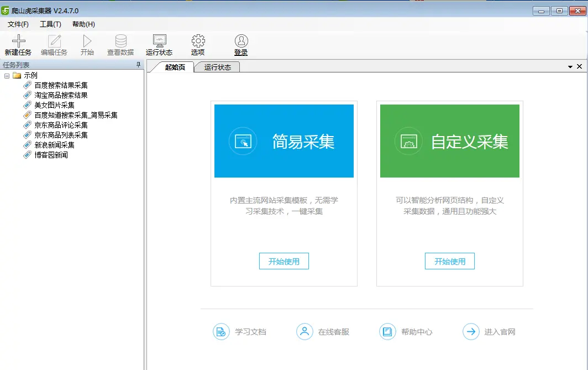Click the 任务列表 panel header text
The width and height of the screenshot is (588, 370).
[16, 65]
